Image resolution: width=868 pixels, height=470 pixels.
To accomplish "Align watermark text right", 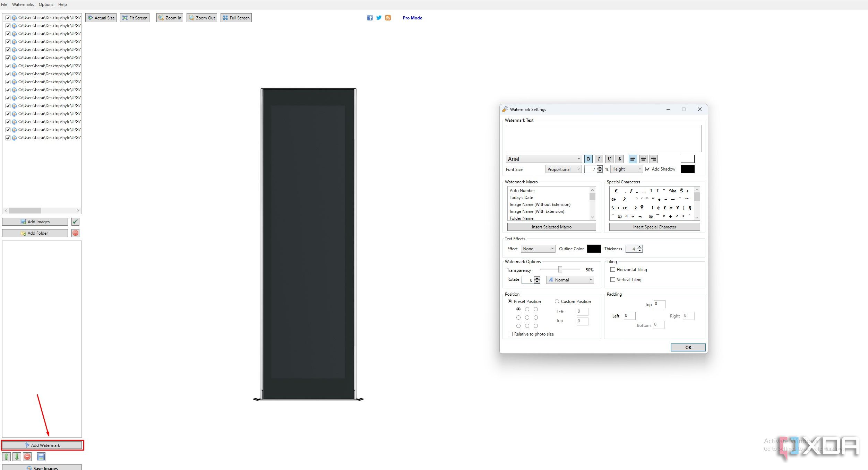I will [x=653, y=159].
